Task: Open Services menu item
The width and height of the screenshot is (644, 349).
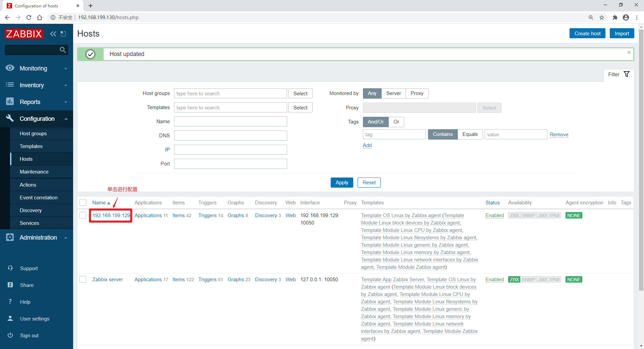Action: point(42,223)
